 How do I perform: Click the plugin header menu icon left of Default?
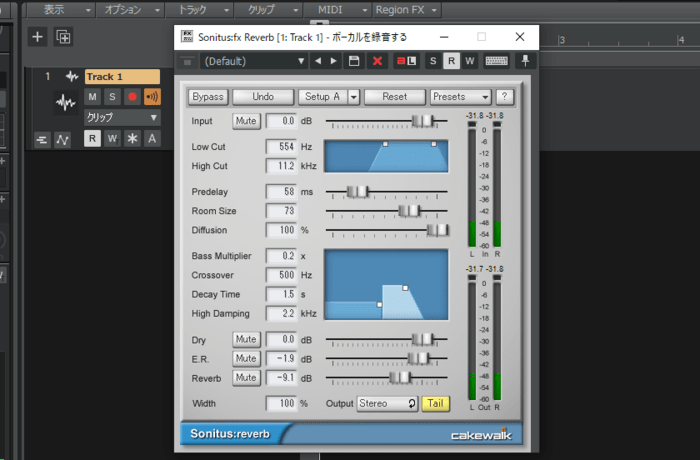pyautogui.click(x=188, y=62)
